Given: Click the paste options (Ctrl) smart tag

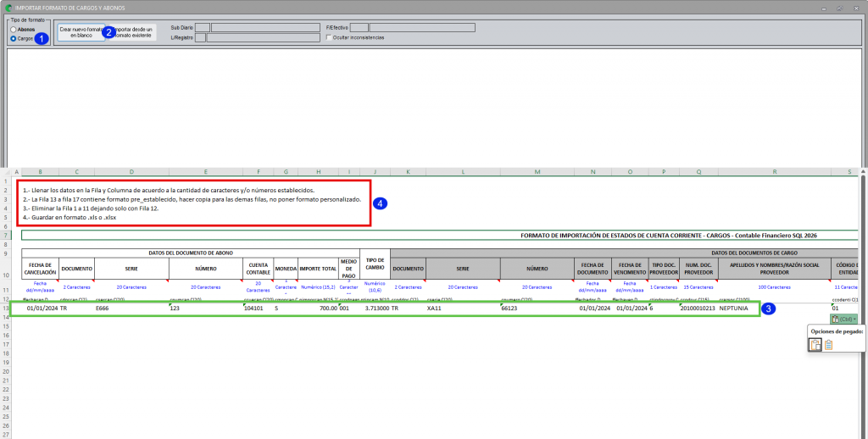Looking at the screenshot, I should click(x=843, y=319).
